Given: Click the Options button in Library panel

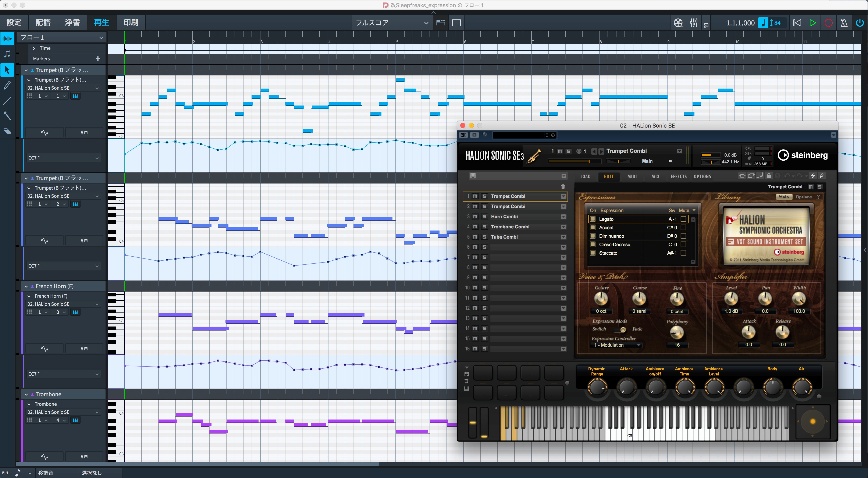Looking at the screenshot, I should pos(803,197).
